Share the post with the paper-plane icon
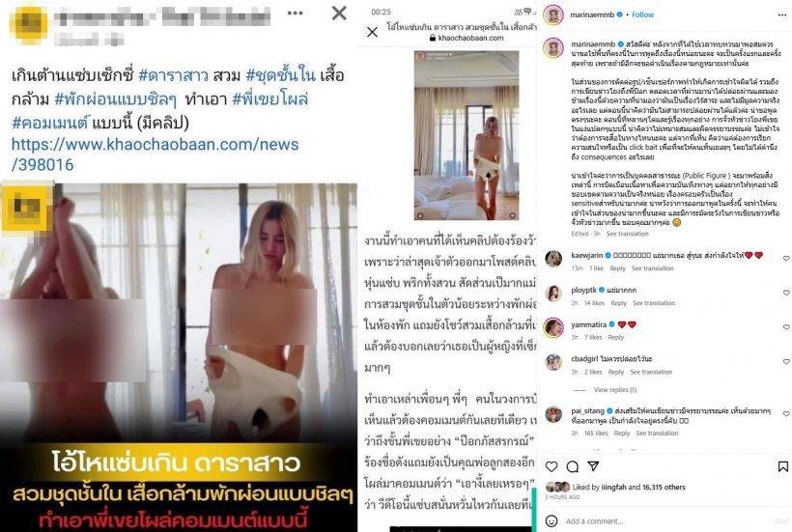The width and height of the screenshot is (792, 532). 593,466
